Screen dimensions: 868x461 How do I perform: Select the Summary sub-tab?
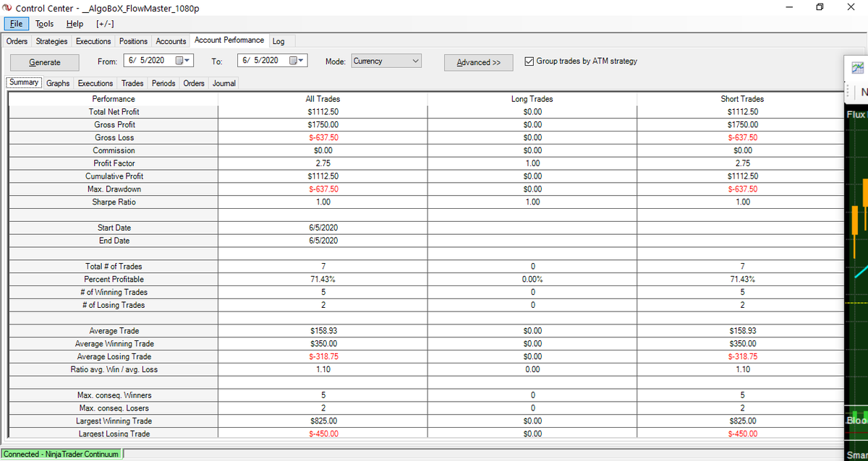point(24,82)
